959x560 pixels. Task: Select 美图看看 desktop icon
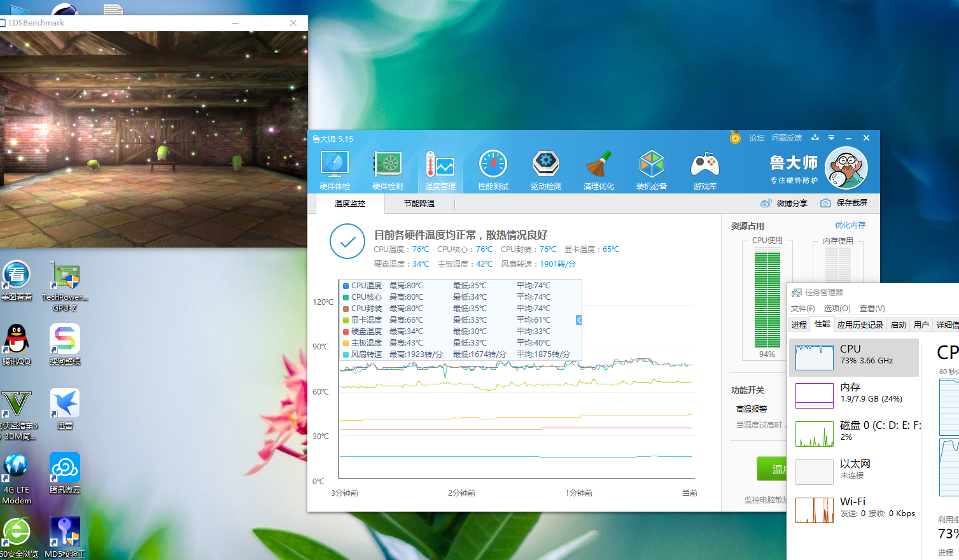coord(17,281)
